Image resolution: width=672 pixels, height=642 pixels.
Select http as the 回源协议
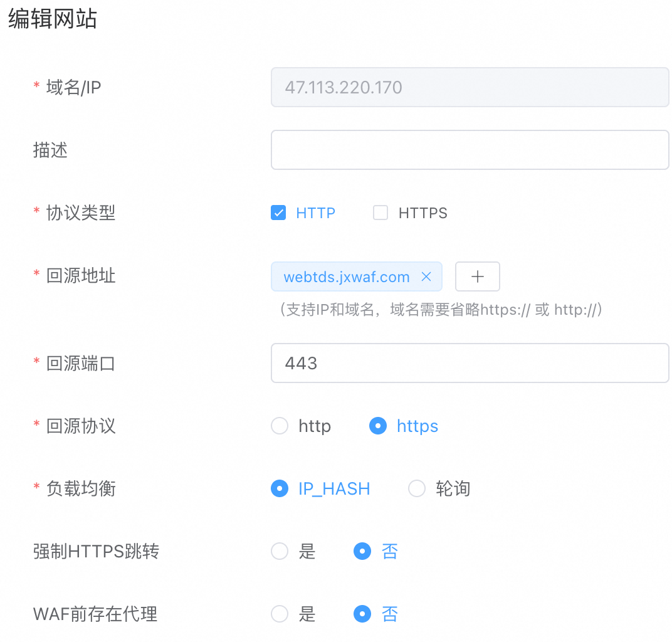click(280, 426)
